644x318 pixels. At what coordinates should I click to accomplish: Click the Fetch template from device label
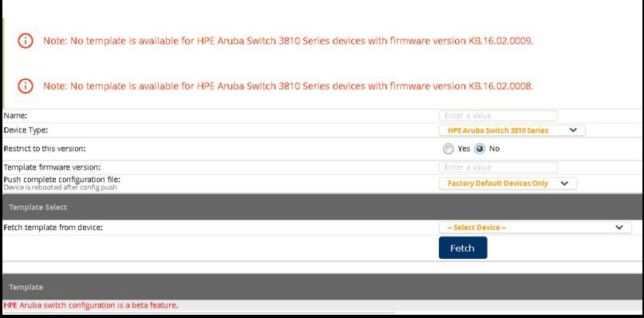(x=53, y=227)
